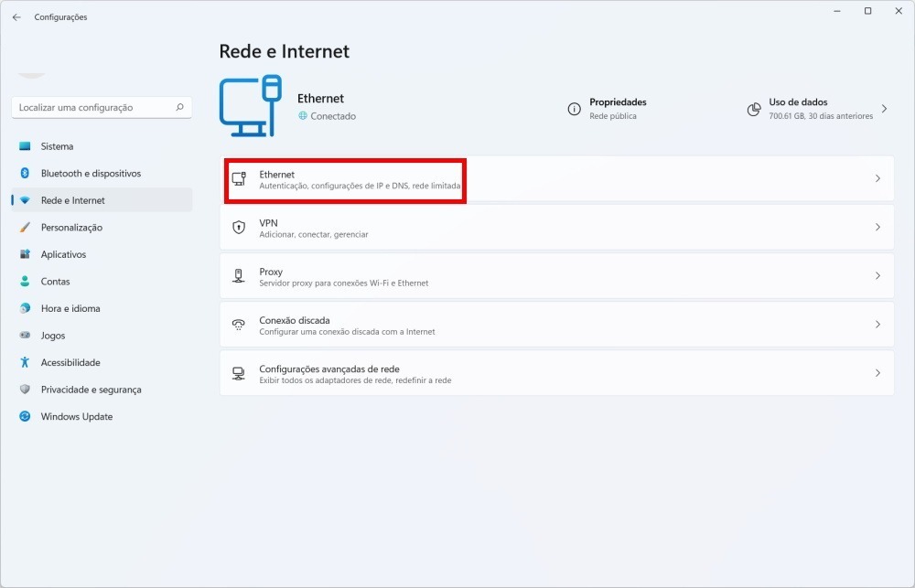Viewport: 915px width, 588px height.
Task: Click the large Ethernet monitor icon
Action: click(251, 105)
